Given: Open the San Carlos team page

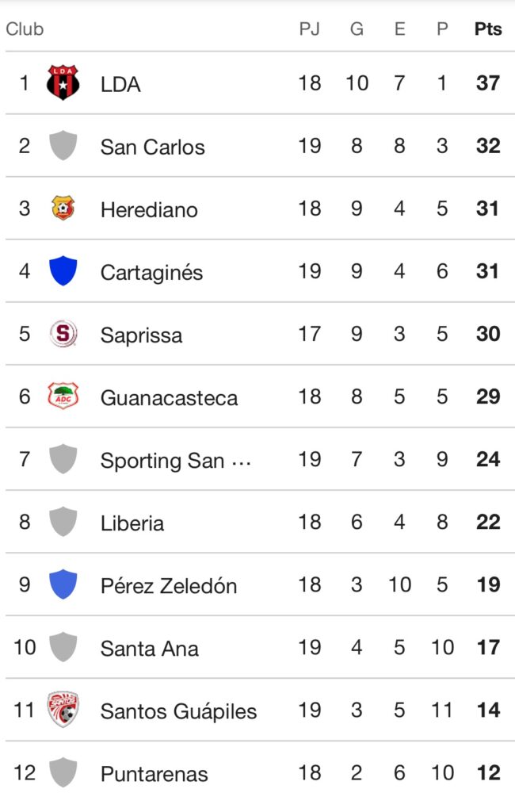Looking at the screenshot, I should (152, 147).
